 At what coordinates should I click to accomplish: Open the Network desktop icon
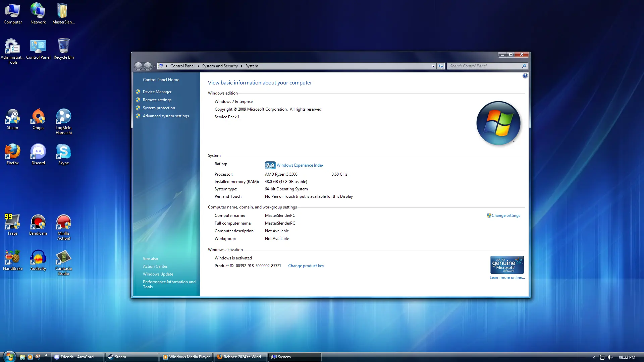(x=38, y=14)
